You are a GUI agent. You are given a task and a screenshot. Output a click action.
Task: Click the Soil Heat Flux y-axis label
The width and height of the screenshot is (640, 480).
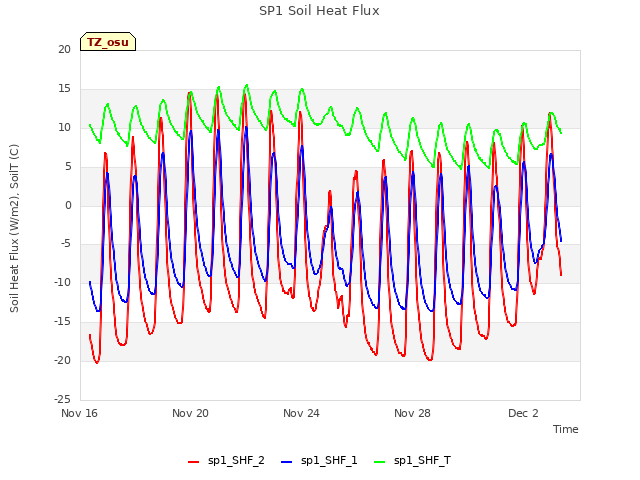(x=14, y=228)
